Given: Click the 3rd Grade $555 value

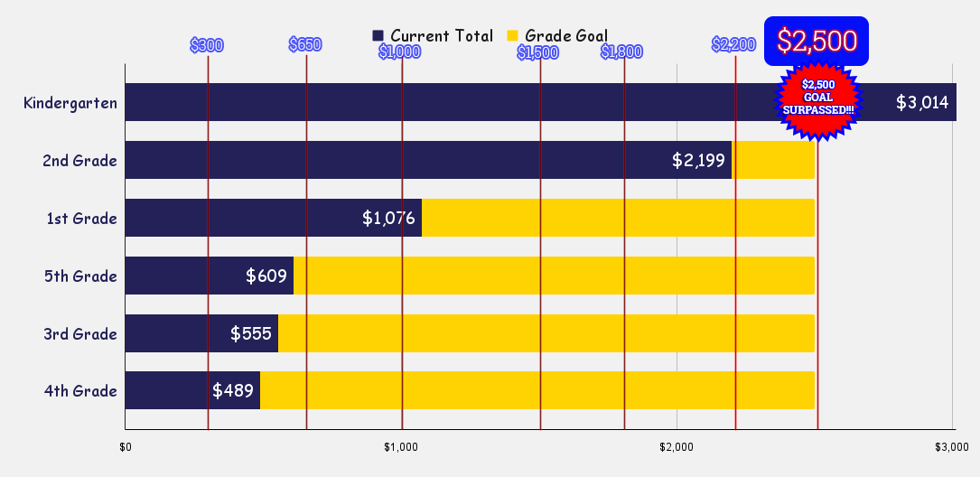Looking at the screenshot, I should pos(250,333).
